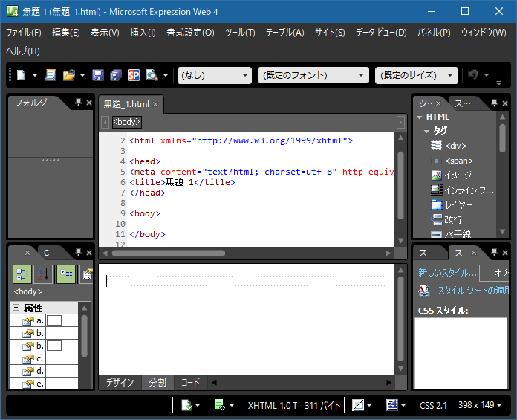Open the font size combo box (既定のサイズ)
Viewport: 517px width, 420px height.
[417, 75]
